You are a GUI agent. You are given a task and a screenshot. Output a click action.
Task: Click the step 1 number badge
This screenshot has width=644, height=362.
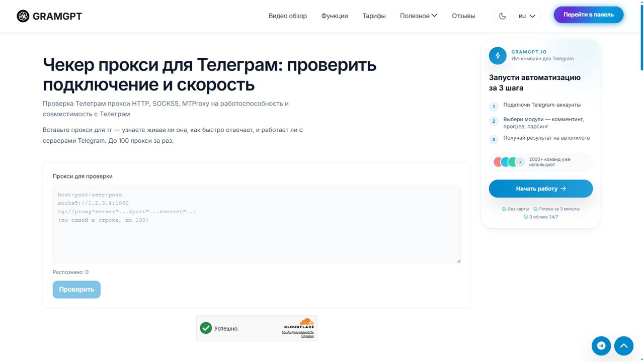click(x=494, y=107)
